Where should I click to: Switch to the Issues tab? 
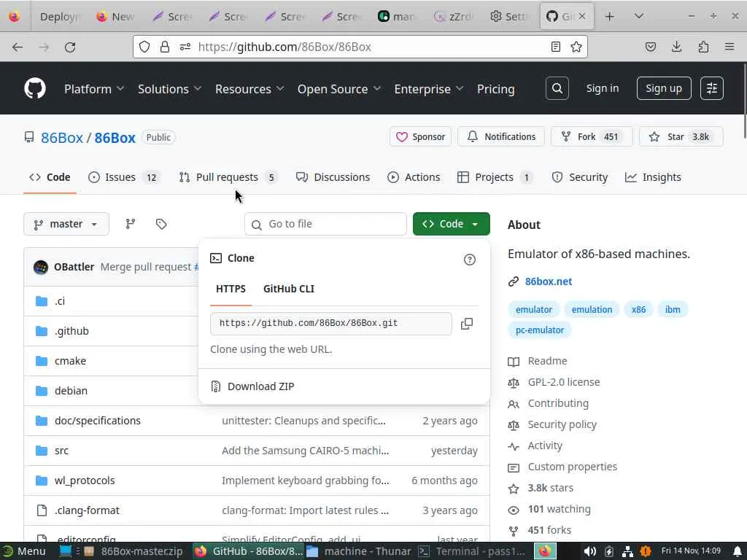[124, 177]
